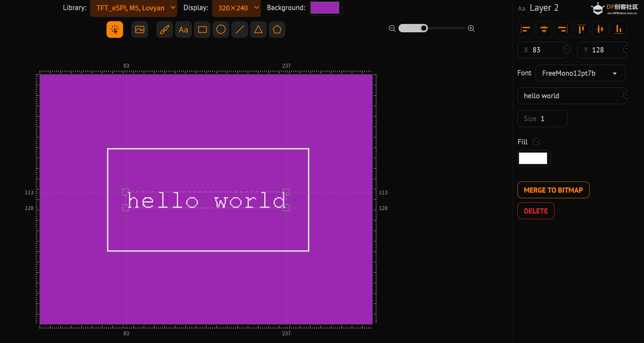Select the triangle shape tool
This screenshot has width=644, height=343.
point(258,30)
